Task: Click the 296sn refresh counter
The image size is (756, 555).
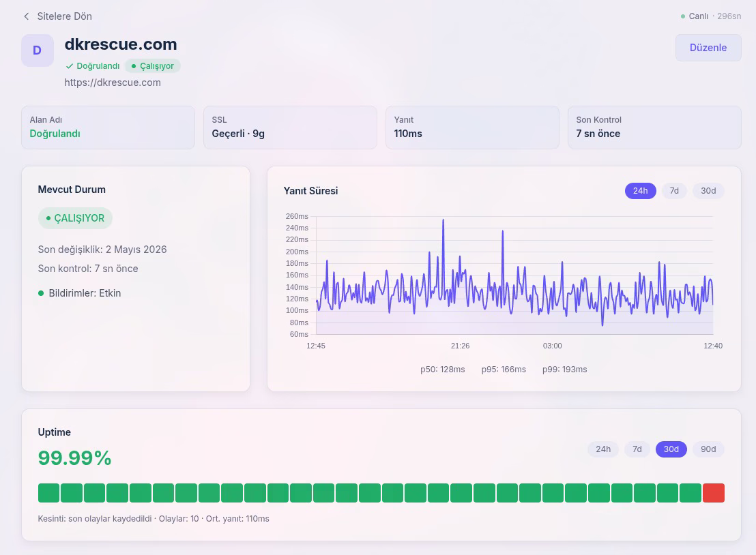Action: coord(729,16)
